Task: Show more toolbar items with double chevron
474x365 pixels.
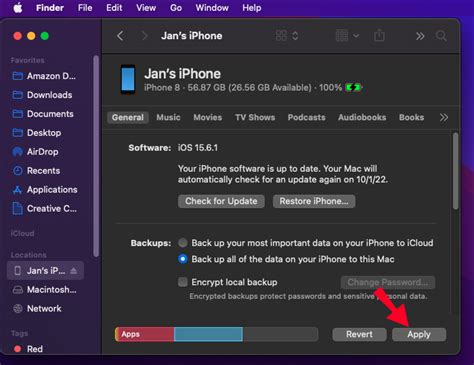Action: click(420, 36)
